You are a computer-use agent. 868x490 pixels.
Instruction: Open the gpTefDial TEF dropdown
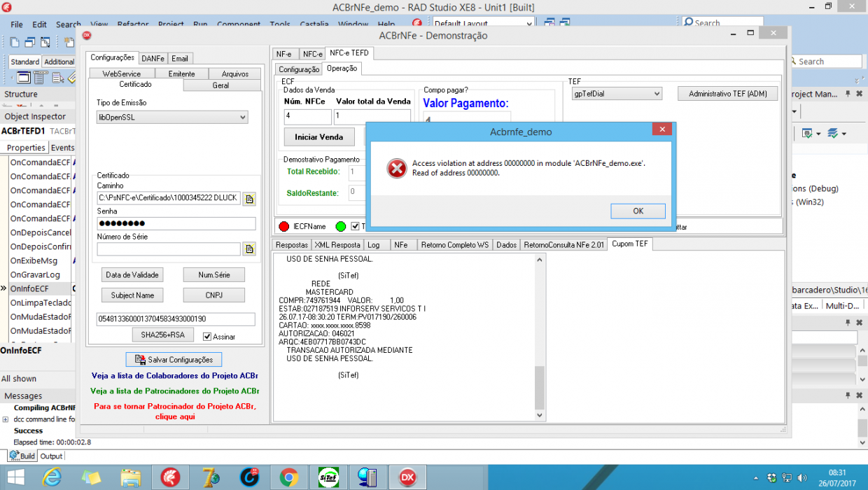click(x=617, y=94)
